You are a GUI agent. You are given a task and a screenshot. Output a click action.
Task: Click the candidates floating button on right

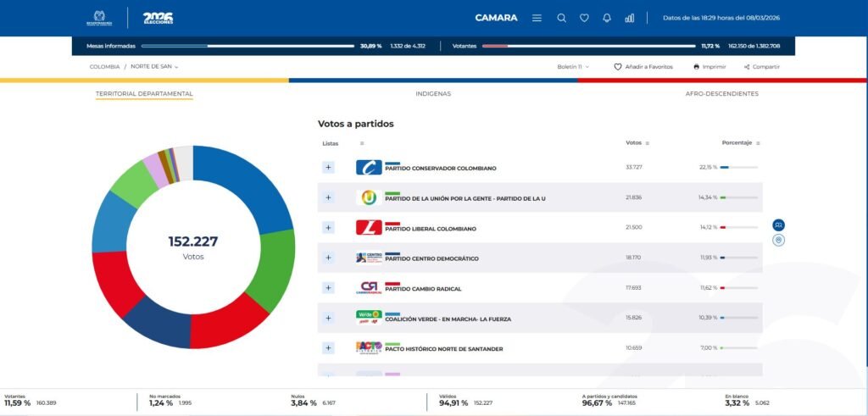pos(778,225)
